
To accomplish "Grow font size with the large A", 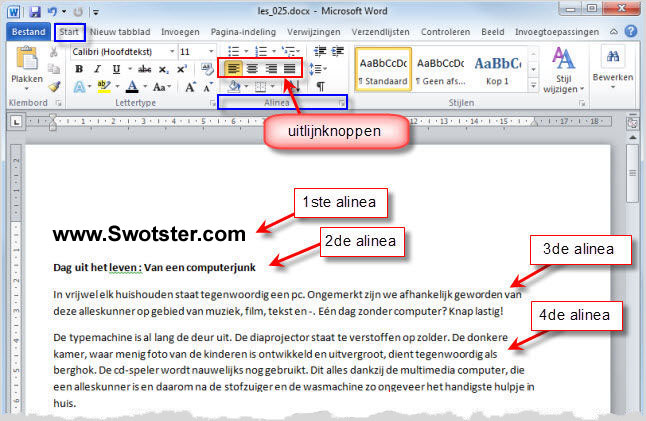I will tap(190, 87).
